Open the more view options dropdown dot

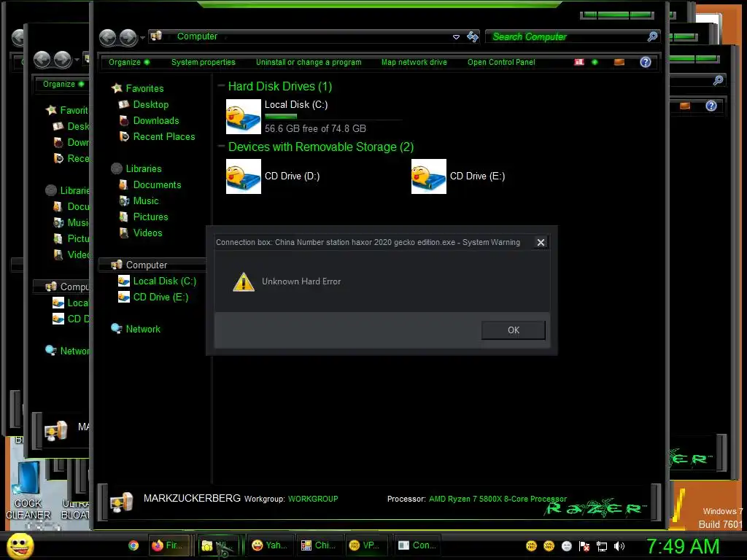[x=595, y=63]
